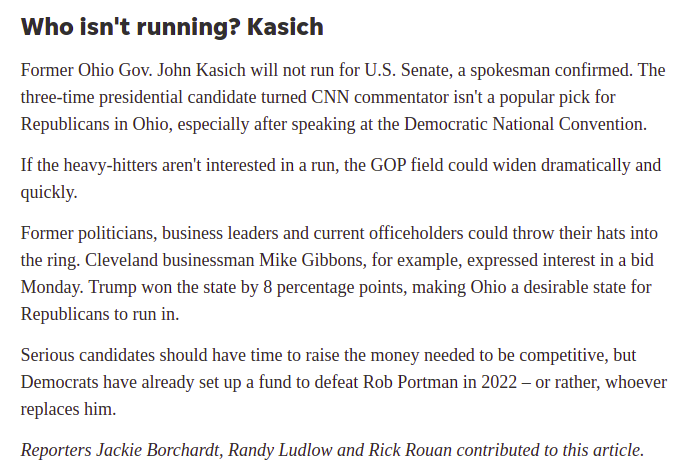Click the name "Rick Rouan" in credits
Image resolution: width=694 pixels, height=466 pixels.
pyautogui.click(x=410, y=450)
